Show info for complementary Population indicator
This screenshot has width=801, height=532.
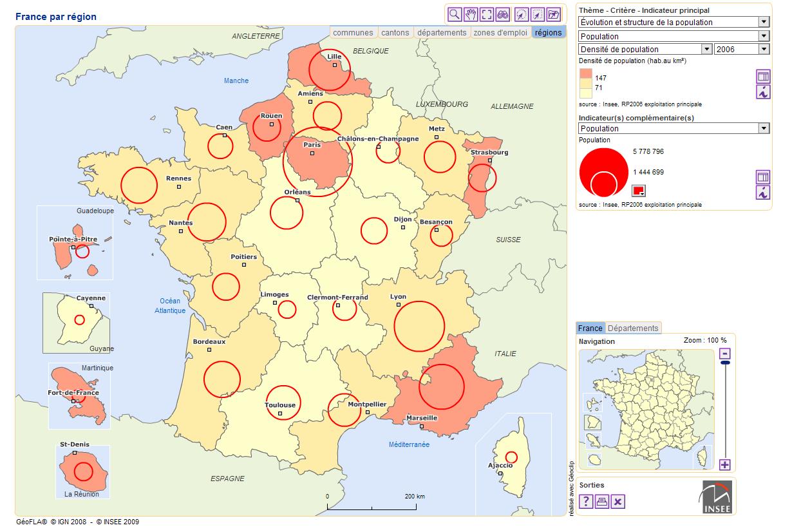point(763,193)
